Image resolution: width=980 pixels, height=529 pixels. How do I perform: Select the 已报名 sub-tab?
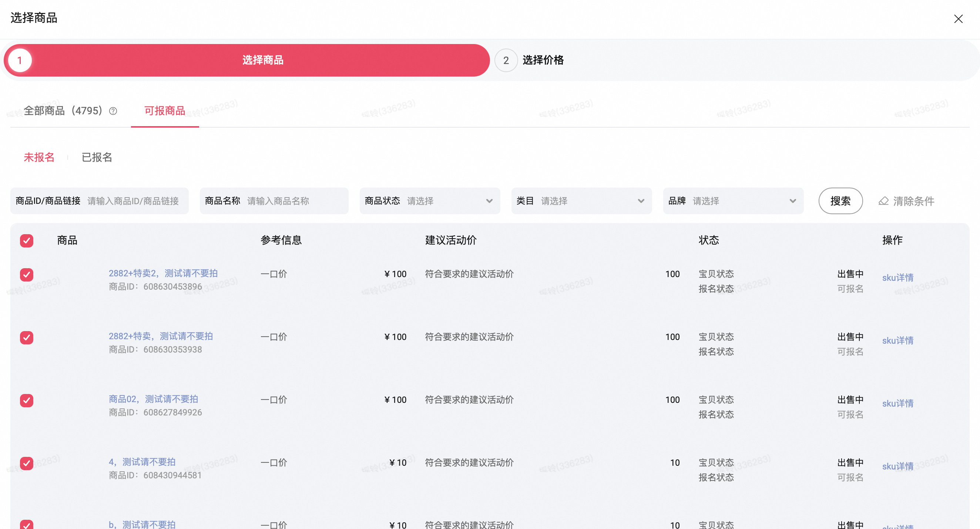tap(97, 158)
